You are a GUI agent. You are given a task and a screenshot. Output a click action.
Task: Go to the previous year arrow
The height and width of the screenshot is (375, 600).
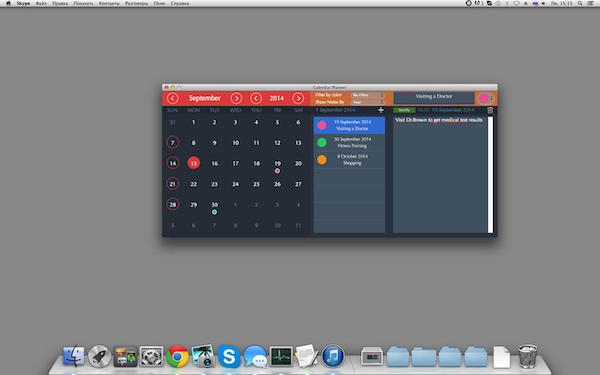[x=256, y=98]
